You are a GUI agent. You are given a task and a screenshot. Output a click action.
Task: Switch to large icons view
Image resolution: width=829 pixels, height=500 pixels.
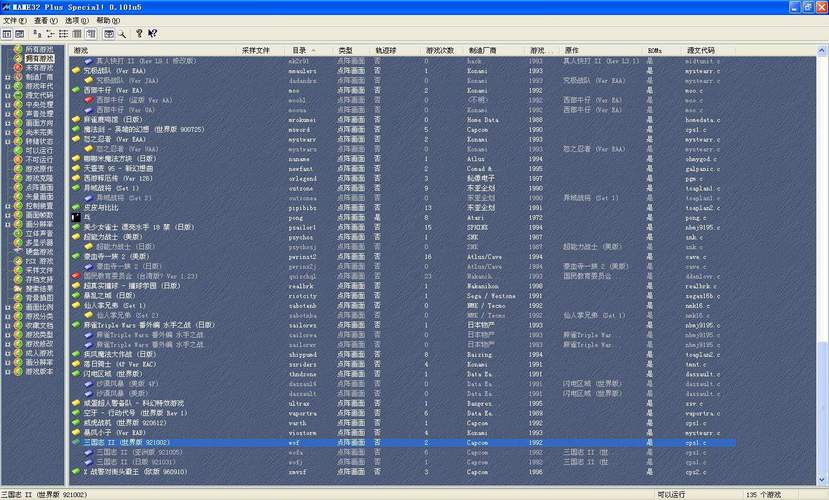pos(37,34)
